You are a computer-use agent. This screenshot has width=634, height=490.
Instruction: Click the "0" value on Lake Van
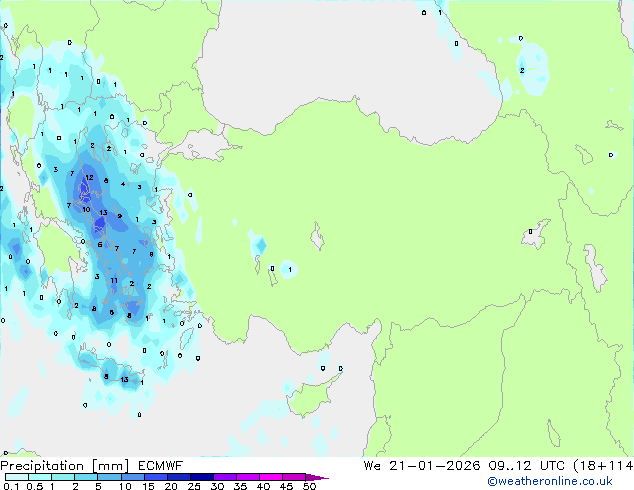tap(530, 232)
